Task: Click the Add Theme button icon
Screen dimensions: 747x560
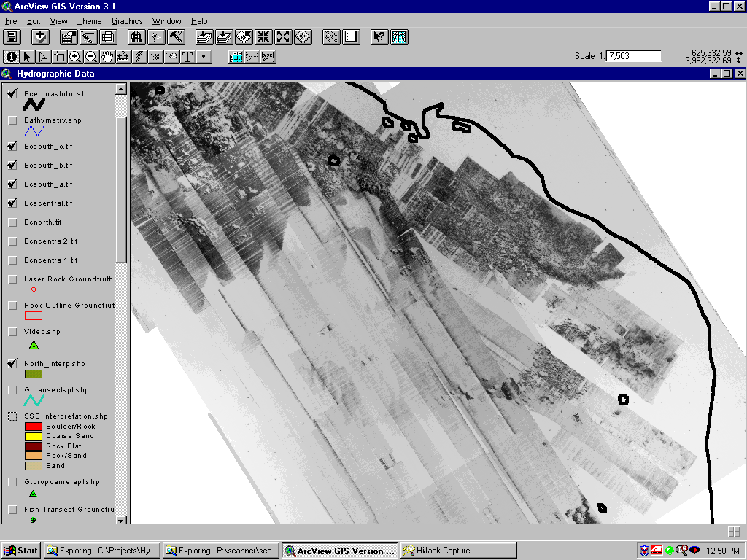Action: pyautogui.click(x=40, y=37)
